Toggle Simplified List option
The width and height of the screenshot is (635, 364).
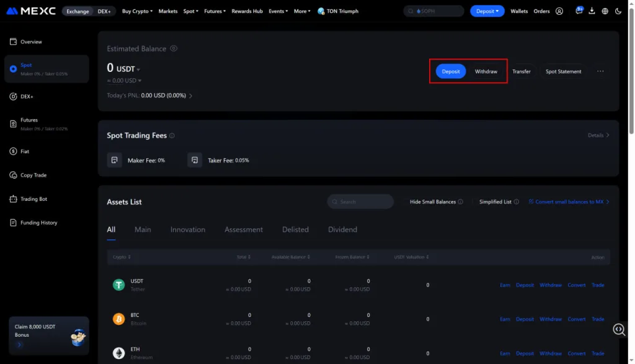(495, 202)
